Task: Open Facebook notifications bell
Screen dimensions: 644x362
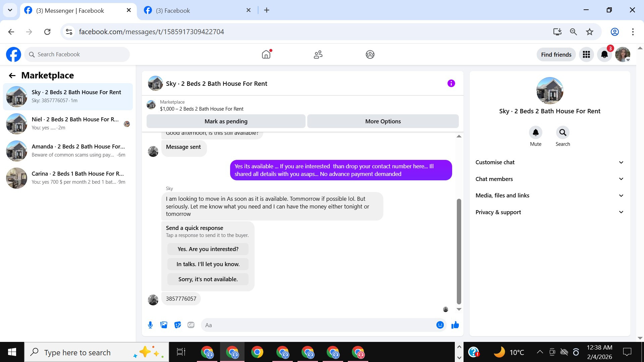Action: pyautogui.click(x=604, y=55)
